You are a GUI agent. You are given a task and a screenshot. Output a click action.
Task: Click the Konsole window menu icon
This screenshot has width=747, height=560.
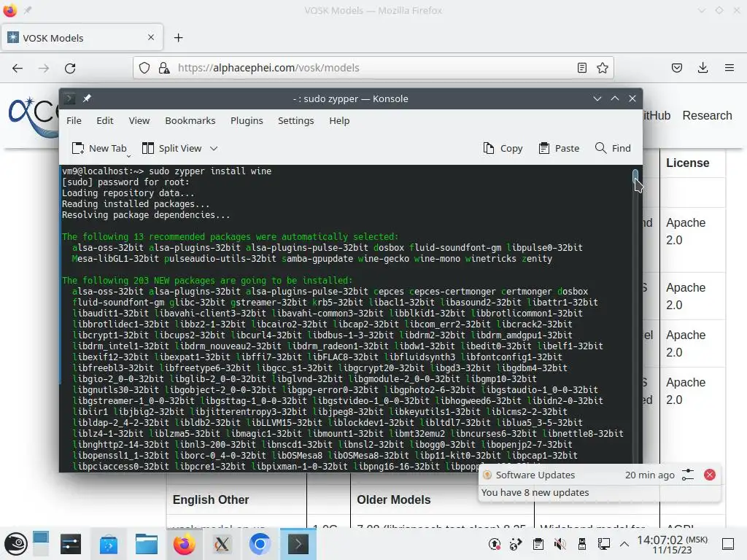point(69,98)
